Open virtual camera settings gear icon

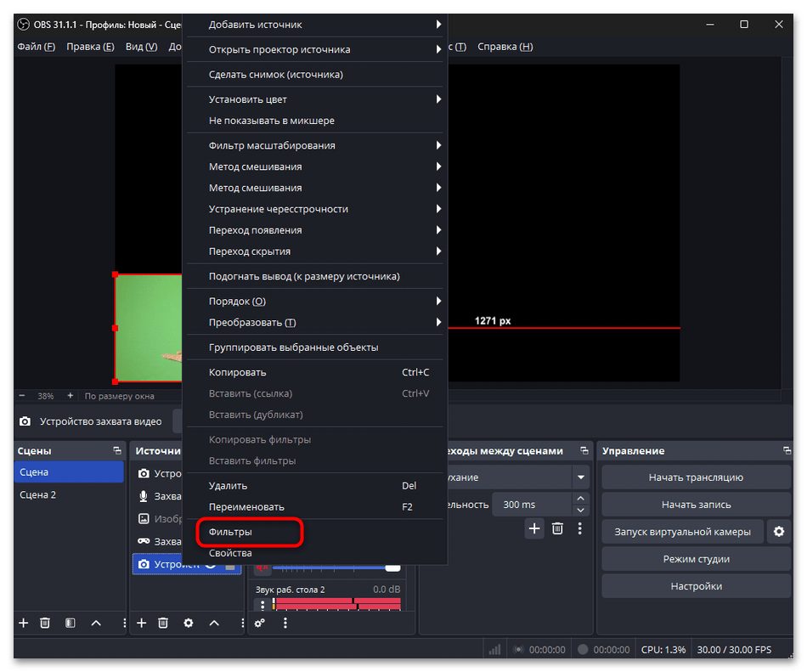777,532
